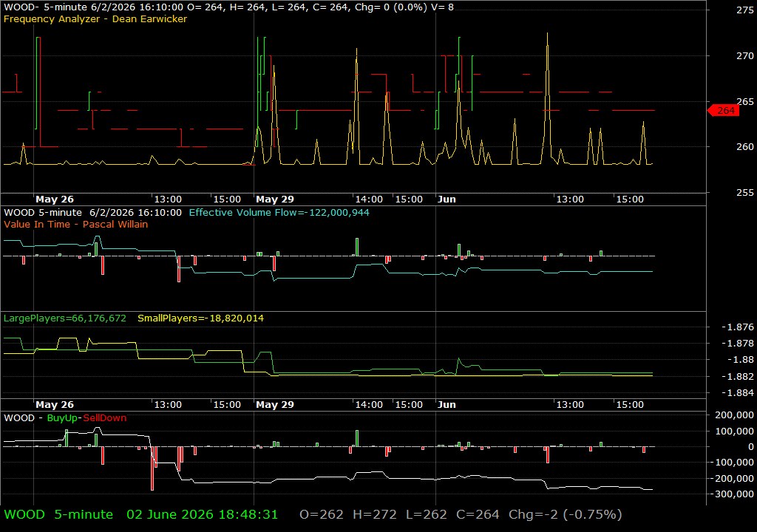Click the -1.88 axis value
This screenshot has height=532, width=757.
tap(740, 360)
